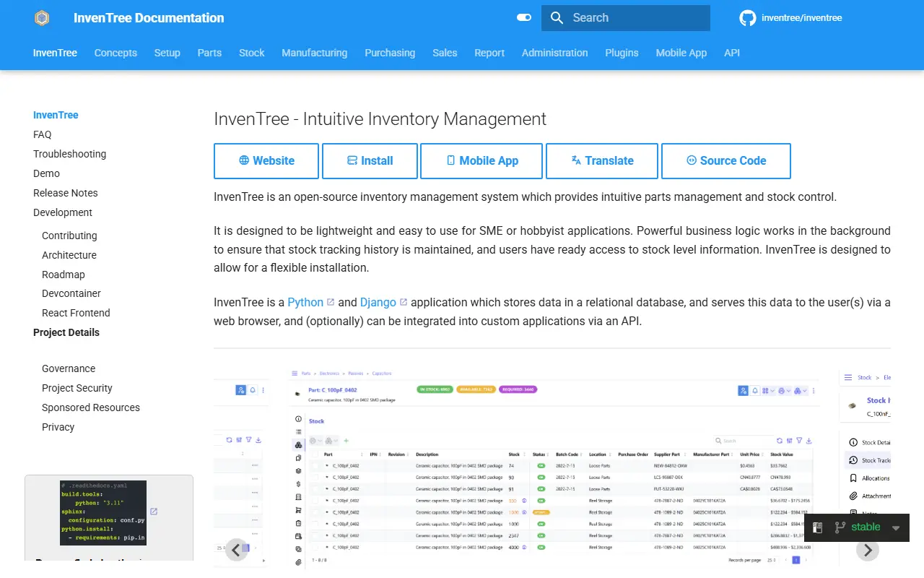Go to Troubleshooting in the sidebar
Screen dimensions: 924x578
[69, 154]
